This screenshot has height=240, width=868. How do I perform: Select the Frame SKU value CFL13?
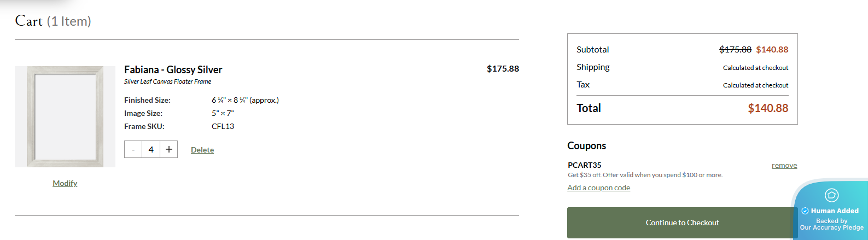coord(223,126)
